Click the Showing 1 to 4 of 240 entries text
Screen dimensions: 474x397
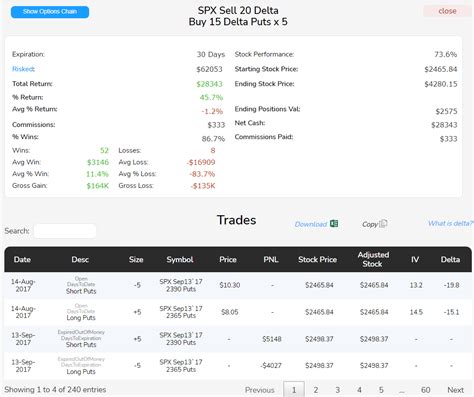point(55,389)
